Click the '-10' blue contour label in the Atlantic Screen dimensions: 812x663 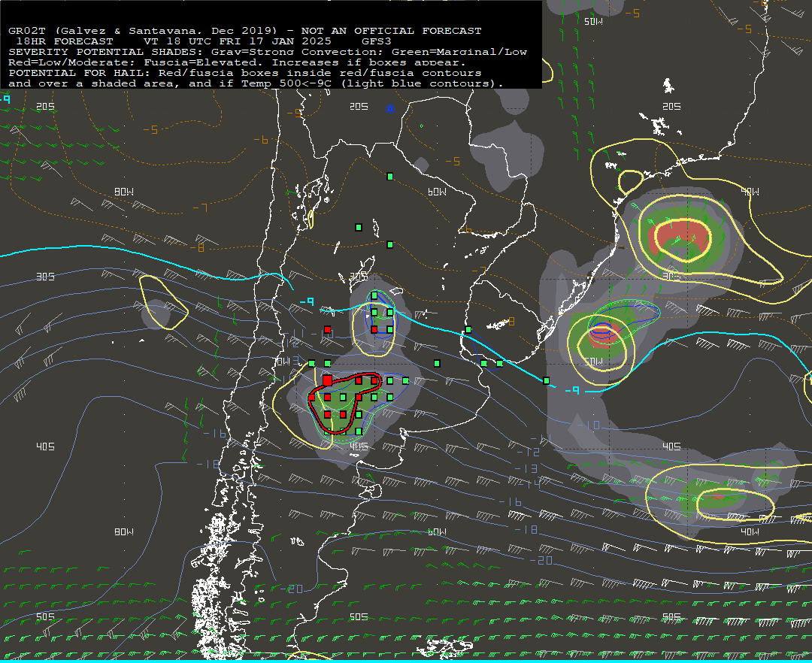[588, 425]
